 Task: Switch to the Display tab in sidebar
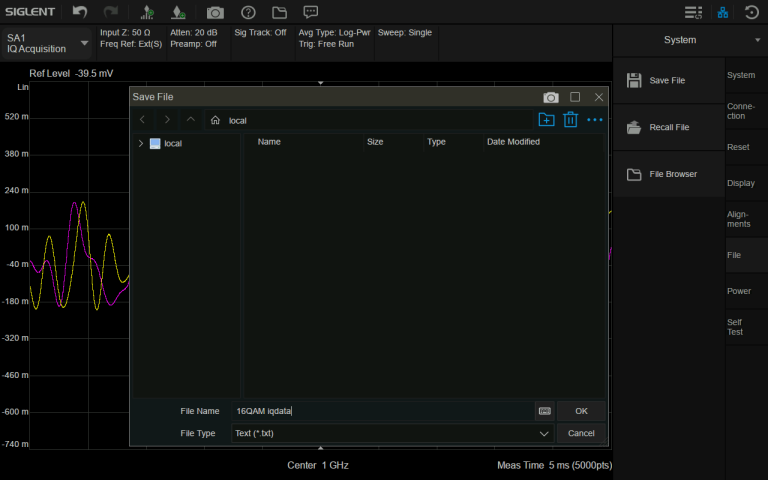coord(741,183)
